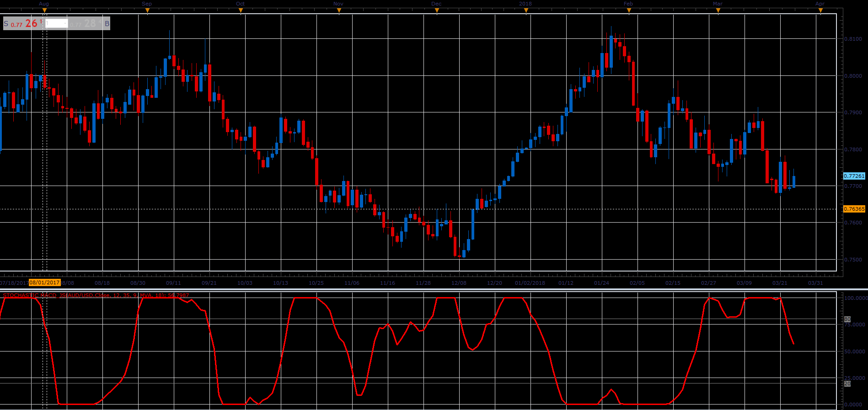
Task: Click the 11/06 date axis label
Action: [352, 283]
